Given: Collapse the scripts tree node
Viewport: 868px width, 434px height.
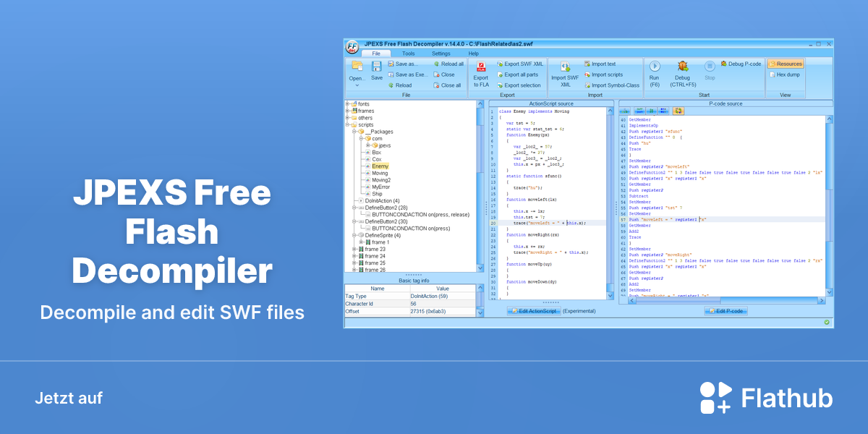Looking at the screenshot, I should tap(347, 124).
